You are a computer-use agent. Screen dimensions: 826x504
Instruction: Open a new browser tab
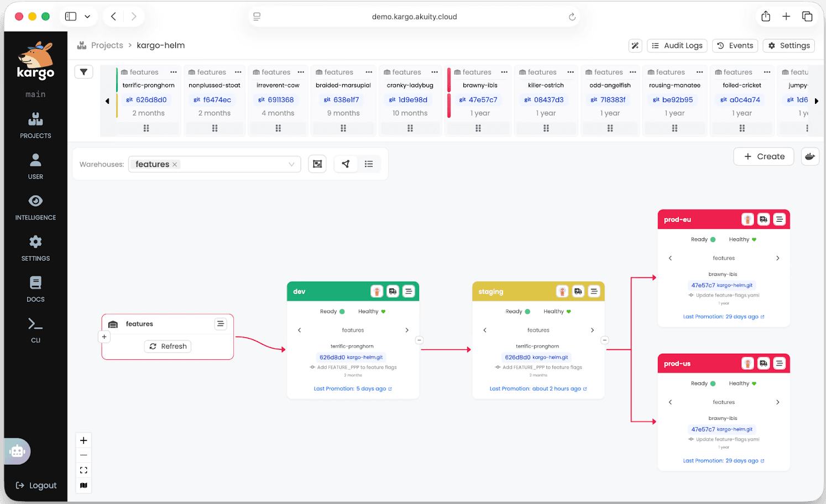pos(786,17)
